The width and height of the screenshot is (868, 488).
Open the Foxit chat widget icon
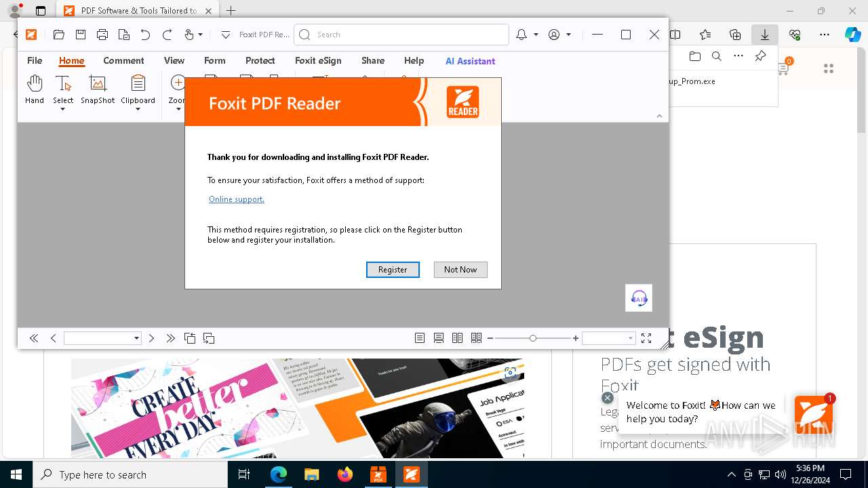click(814, 415)
